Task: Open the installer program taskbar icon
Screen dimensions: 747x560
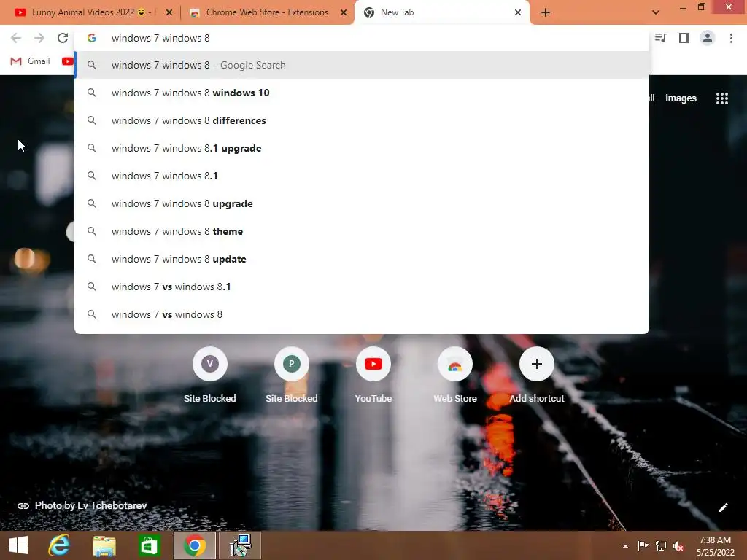Action: coord(240,545)
